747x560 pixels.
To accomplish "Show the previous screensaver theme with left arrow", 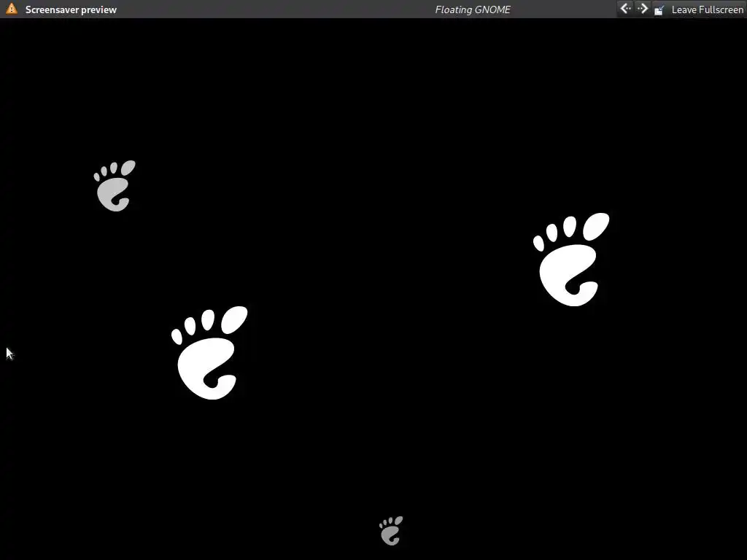I will click(x=625, y=9).
